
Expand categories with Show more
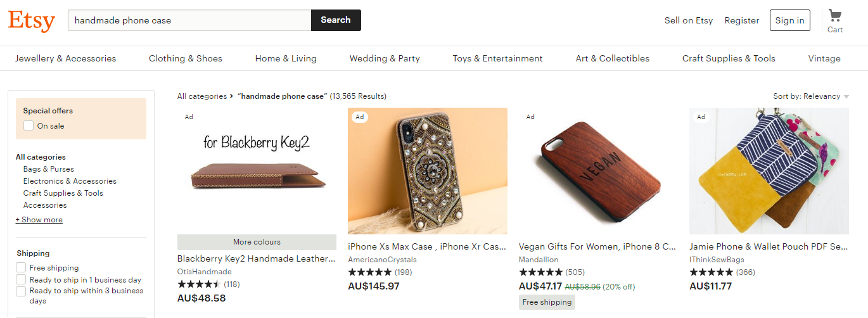(39, 220)
